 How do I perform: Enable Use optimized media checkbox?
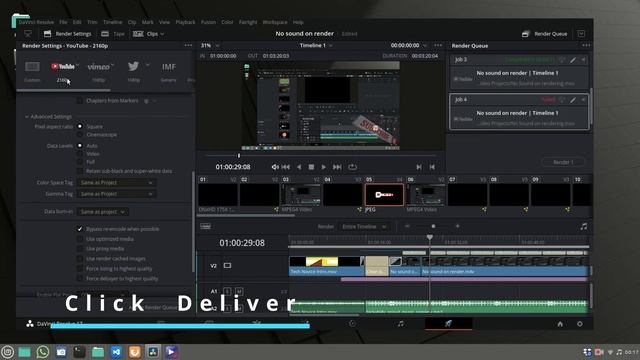point(80,239)
